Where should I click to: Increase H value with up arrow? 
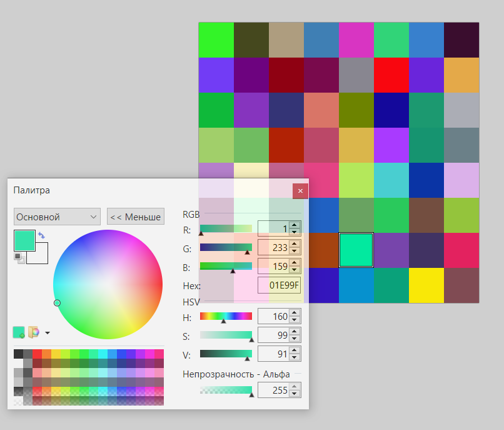tap(295, 312)
